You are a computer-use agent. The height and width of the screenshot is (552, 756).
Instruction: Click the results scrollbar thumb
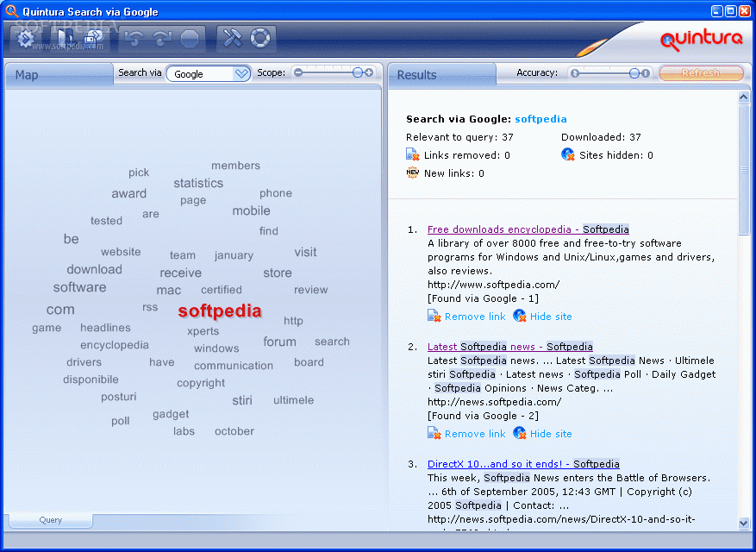click(x=743, y=169)
